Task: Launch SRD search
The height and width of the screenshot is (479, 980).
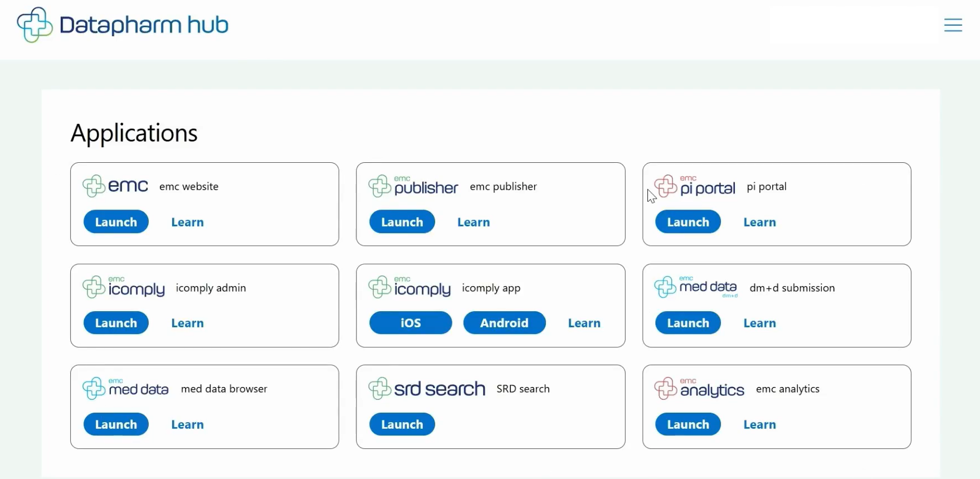Action: (402, 424)
